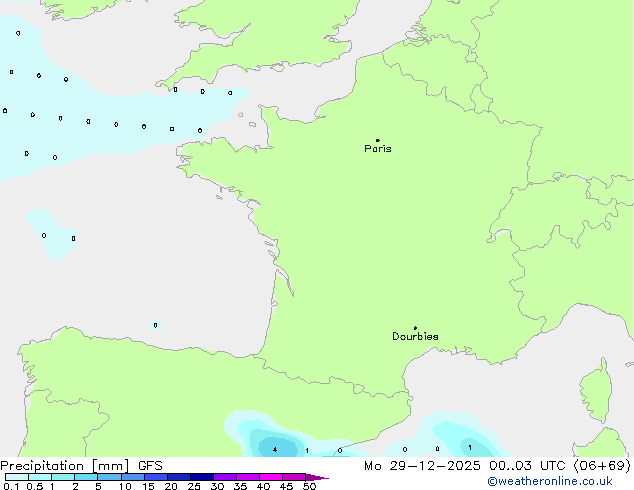634x490 pixels.
Task: Click the value '1' beside the '4' over Spain
Action: point(307,450)
